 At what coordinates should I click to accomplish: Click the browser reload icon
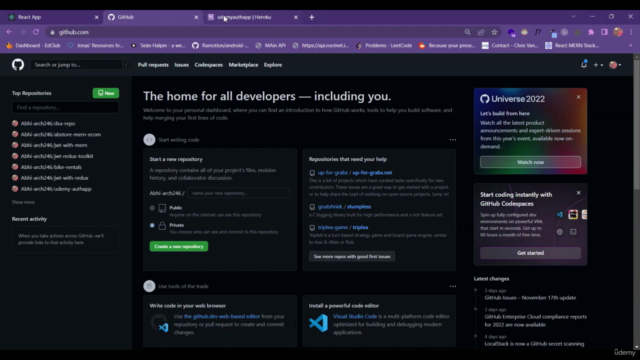point(36,32)
